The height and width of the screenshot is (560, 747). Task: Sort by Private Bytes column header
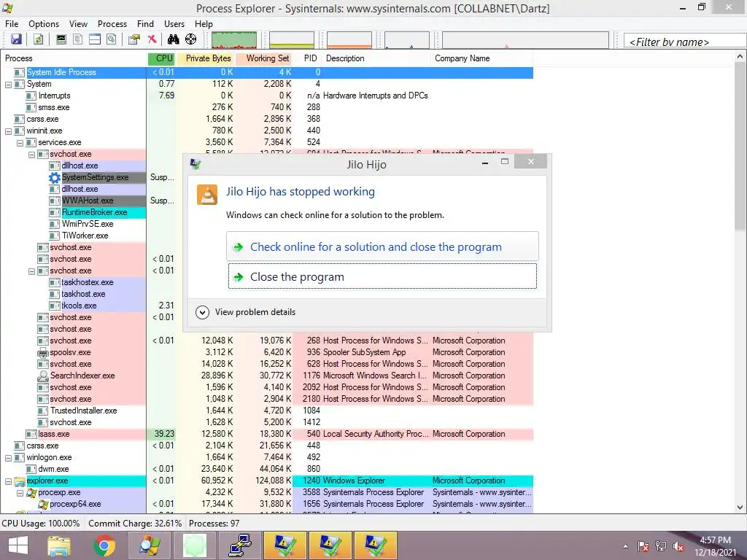click(x=206, y=58)
